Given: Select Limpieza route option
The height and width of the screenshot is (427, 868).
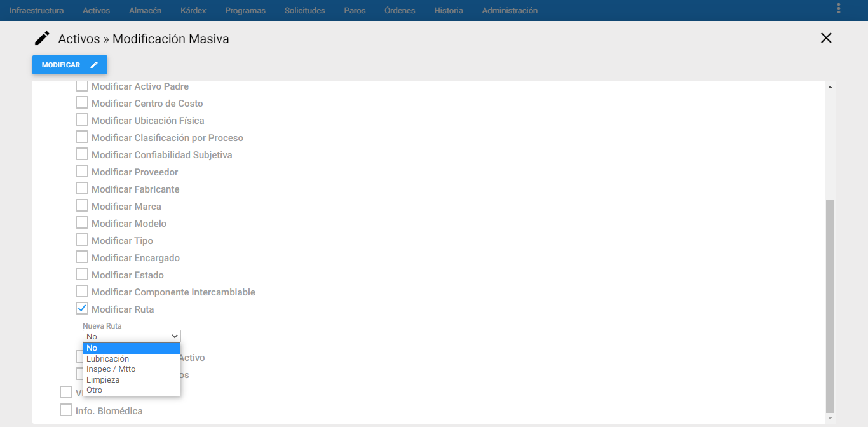Looking at the screenshot, I should (132, 379).
